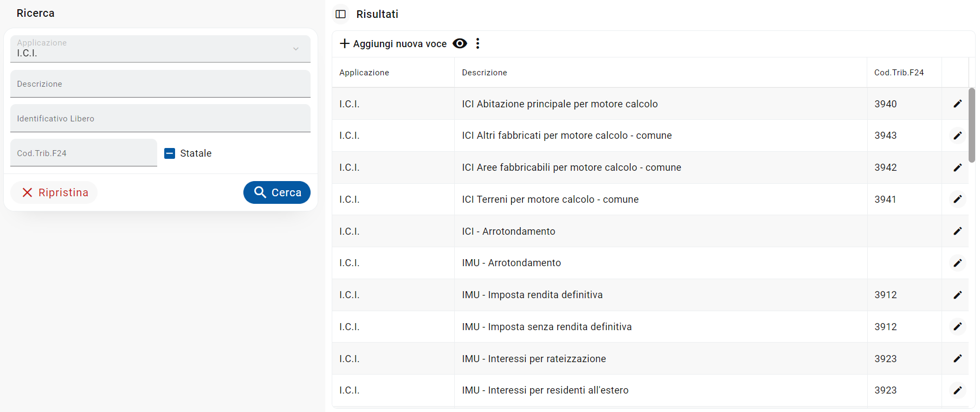Expand the Applicazione dropdown

pyautogui.click(x=295, y=49)
